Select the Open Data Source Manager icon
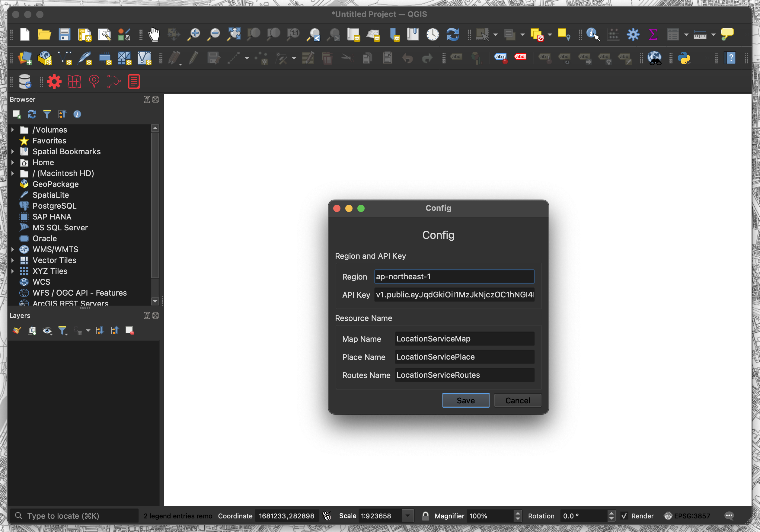This screenshot has width=760, height=532. pos(26,58)
